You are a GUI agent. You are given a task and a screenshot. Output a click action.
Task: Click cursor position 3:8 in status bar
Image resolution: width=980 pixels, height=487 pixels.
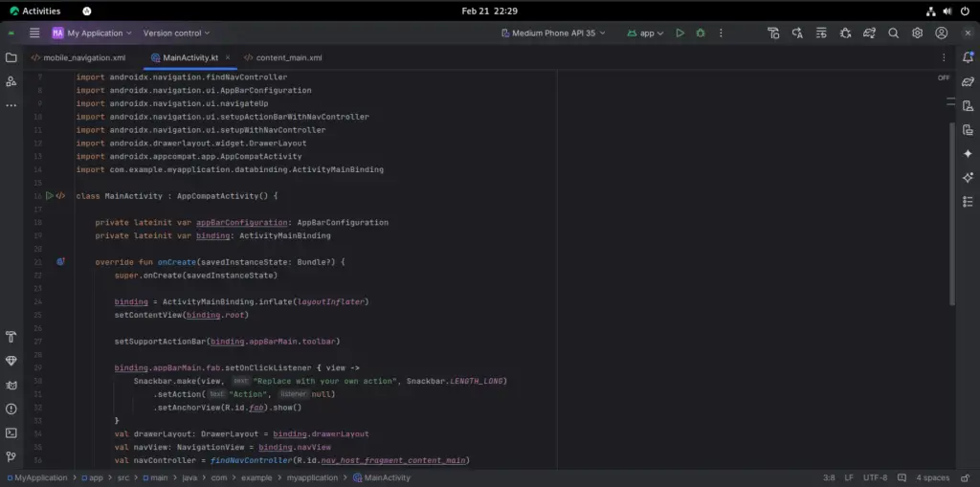(x=829, y=477)
